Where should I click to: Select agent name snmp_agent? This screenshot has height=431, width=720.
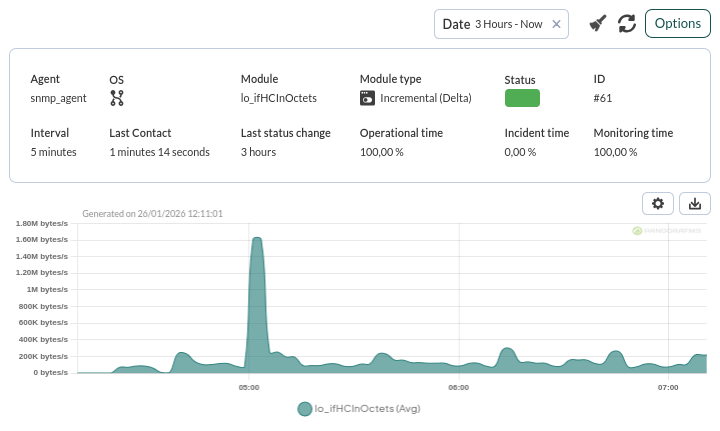point(58,98)
